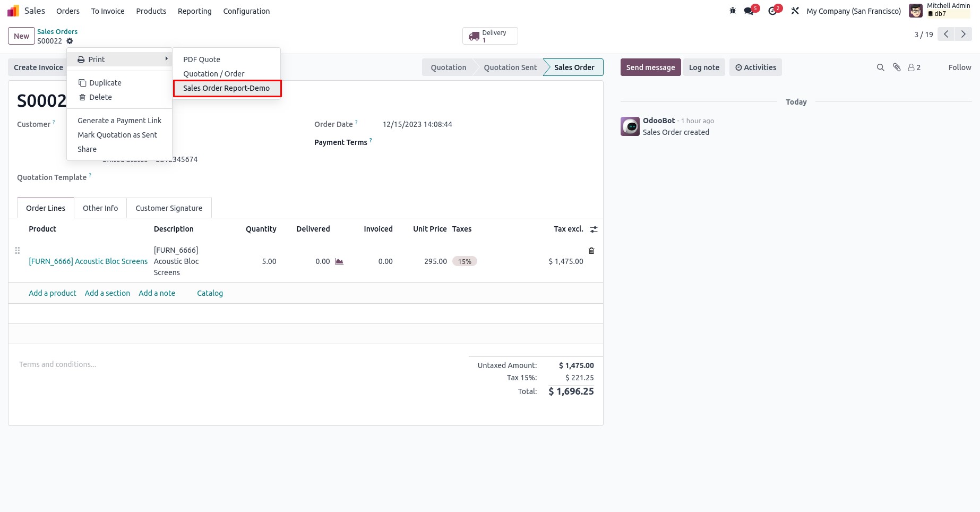Viewport: 980px width, 512px height.
Task: Search chatter messages with magnifier icon
Action: pyautogui.click(x=880, y=67)
